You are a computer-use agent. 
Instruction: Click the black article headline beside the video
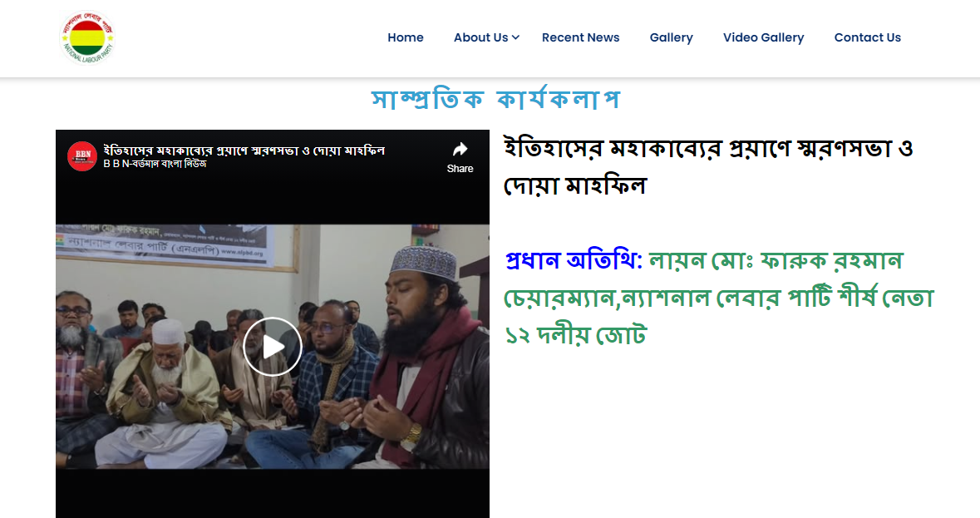709,167
